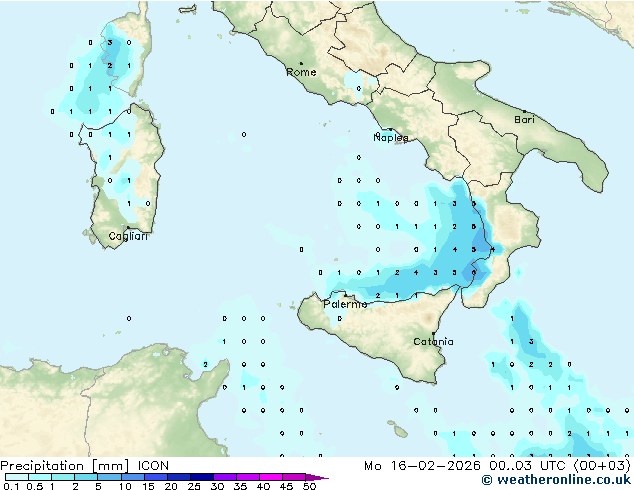Select the 5–10 mm legend swatch
The height and width of the screenshot is (490, 634).
click(x=109, y=477)
